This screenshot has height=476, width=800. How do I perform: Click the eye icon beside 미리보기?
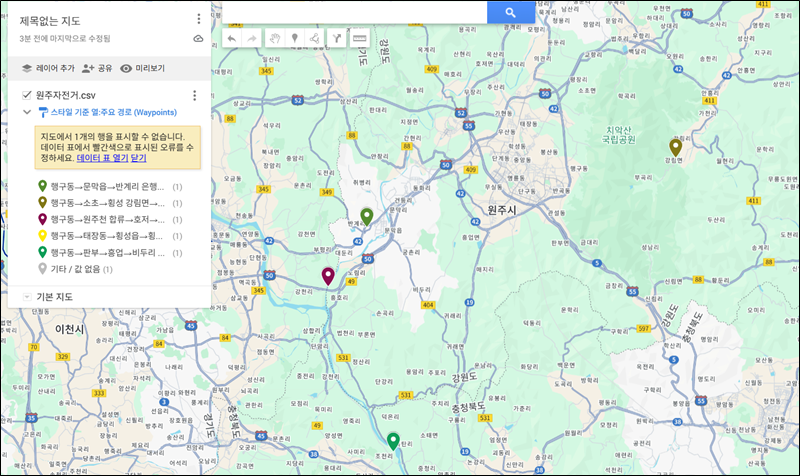pyautogui.click(x=126, y=68)
